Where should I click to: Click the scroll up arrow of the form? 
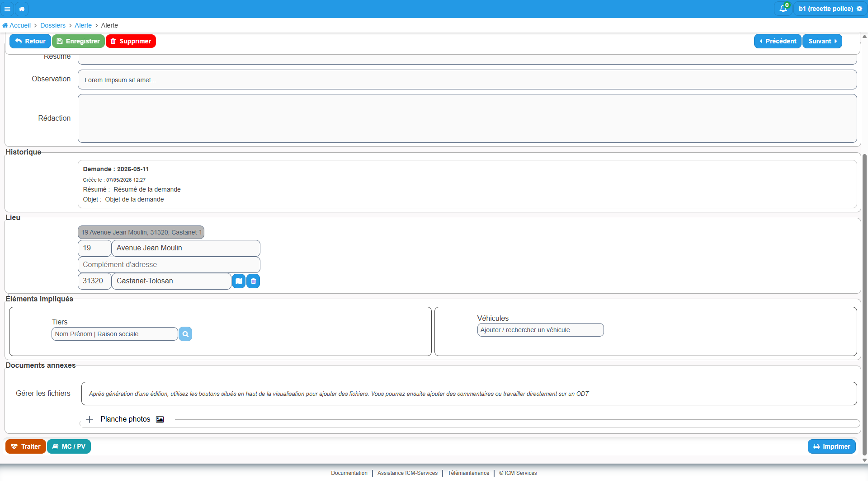864,36
